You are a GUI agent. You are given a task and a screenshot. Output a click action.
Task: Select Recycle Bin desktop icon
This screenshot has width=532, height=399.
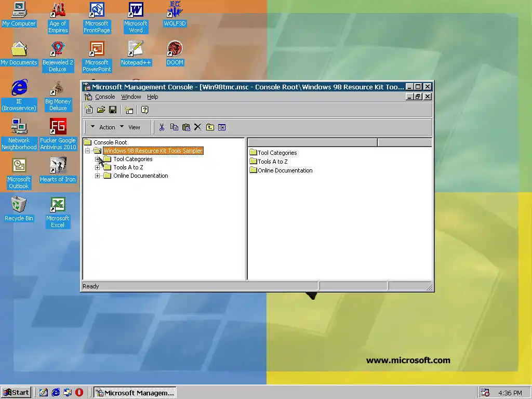tap(19, 209)
